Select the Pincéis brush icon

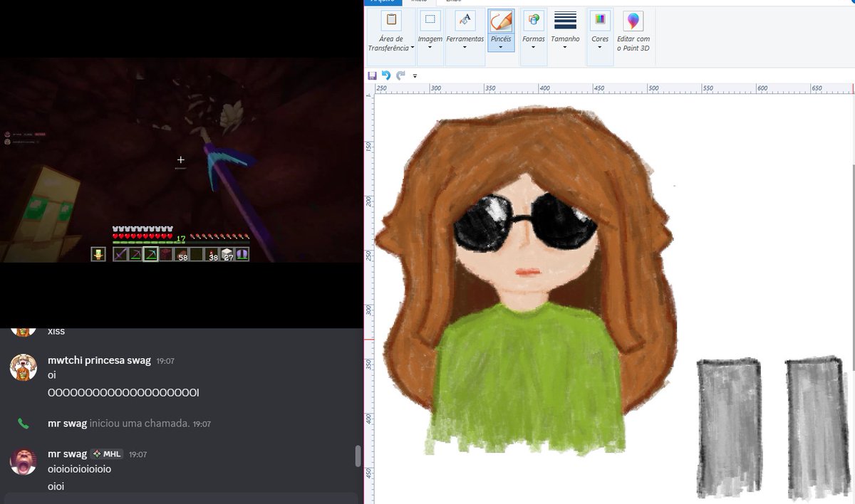click(501, 20)
